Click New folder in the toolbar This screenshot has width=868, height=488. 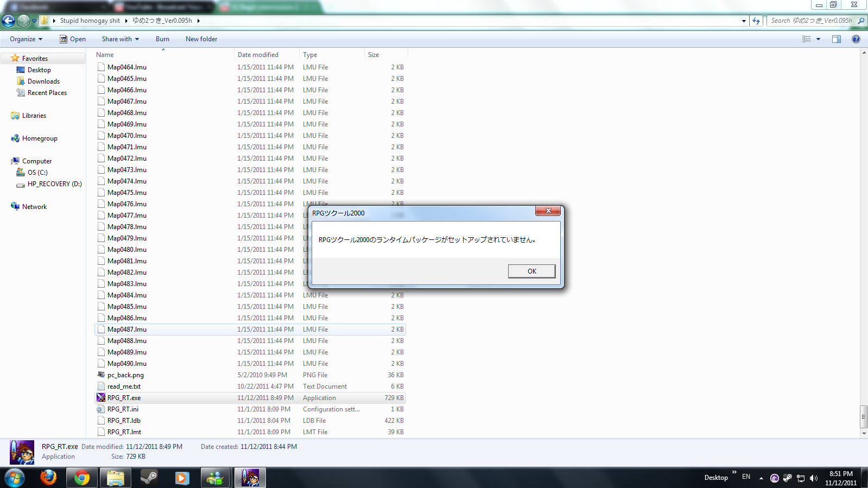tap(201, 39)
